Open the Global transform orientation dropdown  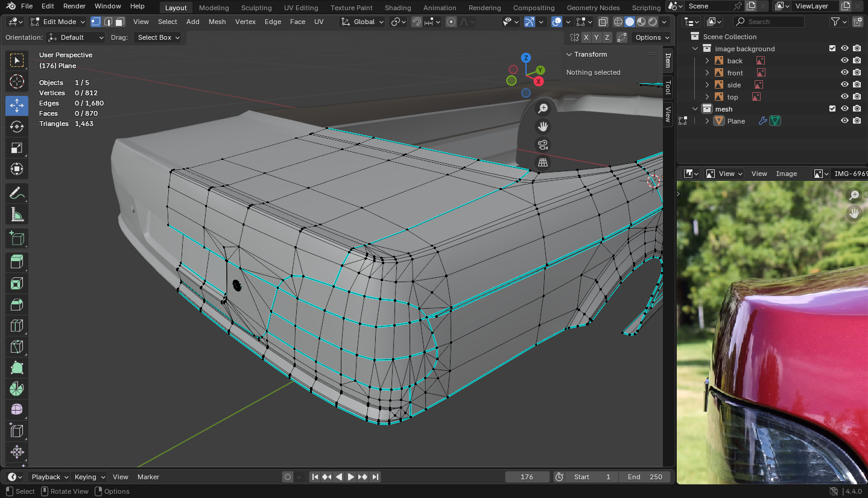point(362,22)
